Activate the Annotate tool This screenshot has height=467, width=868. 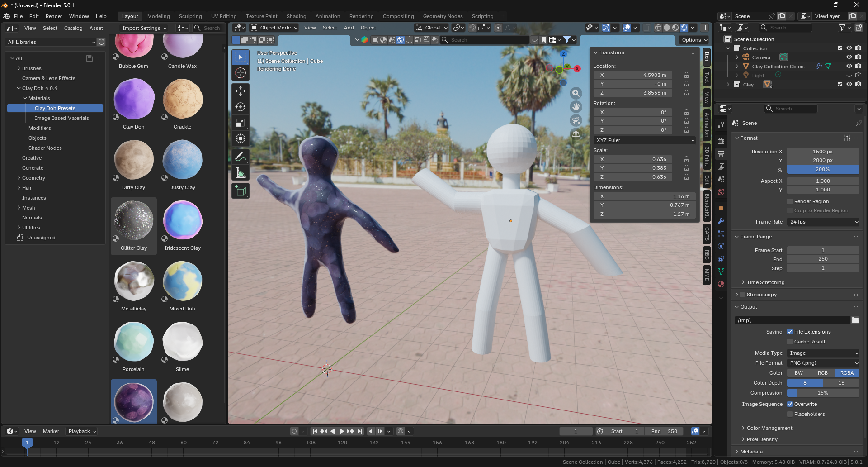pyautogui.click(x=241, y=157)
